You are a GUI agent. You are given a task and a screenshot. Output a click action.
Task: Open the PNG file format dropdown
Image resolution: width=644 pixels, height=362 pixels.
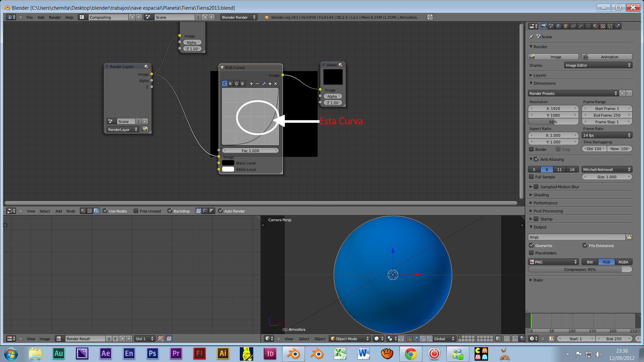[x=553, y=262]
